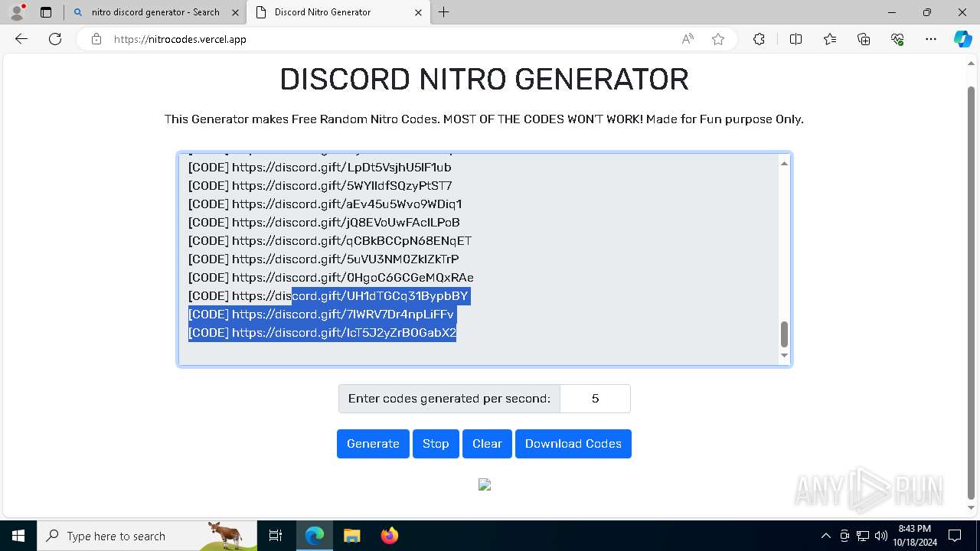
Task: Click code line ending 5WYIldfSQzyPtST7
Action: pos(320,185)
